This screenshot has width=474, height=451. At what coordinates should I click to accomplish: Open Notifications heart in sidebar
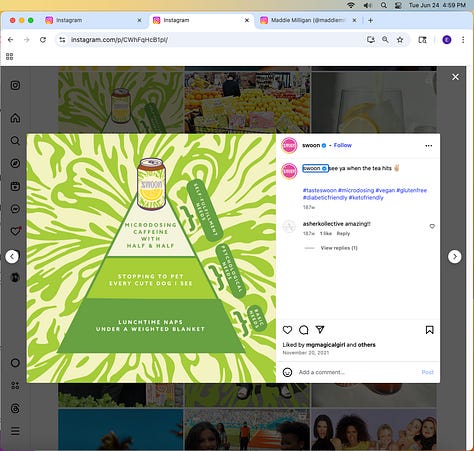pyautogui.click(x=15, y=231)
